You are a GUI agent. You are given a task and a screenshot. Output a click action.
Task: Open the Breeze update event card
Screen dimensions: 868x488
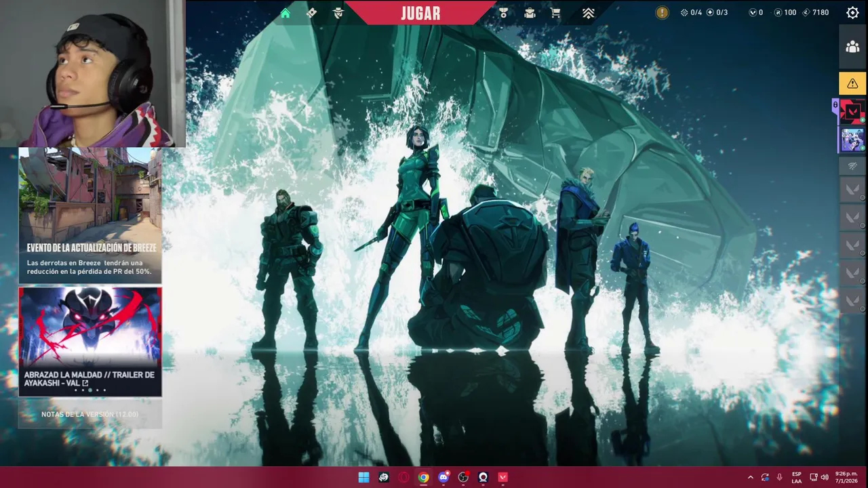click(90, 215)
